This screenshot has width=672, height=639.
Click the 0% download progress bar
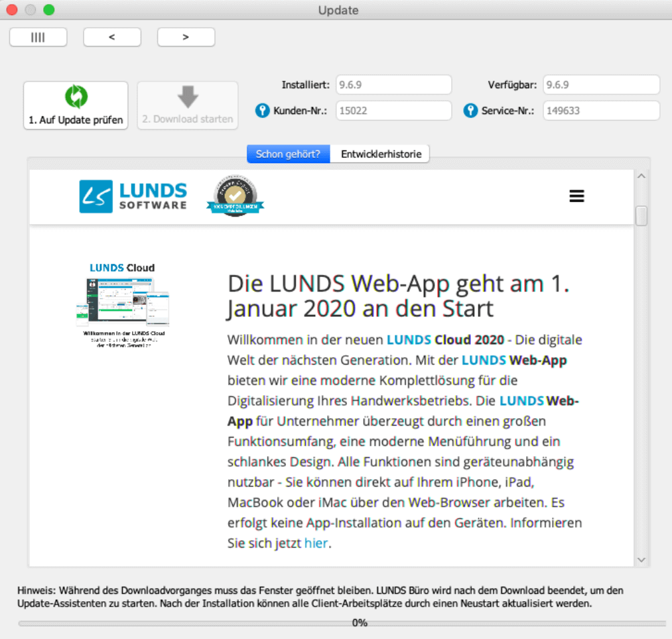pyautogui.click(x=342, y=623)
